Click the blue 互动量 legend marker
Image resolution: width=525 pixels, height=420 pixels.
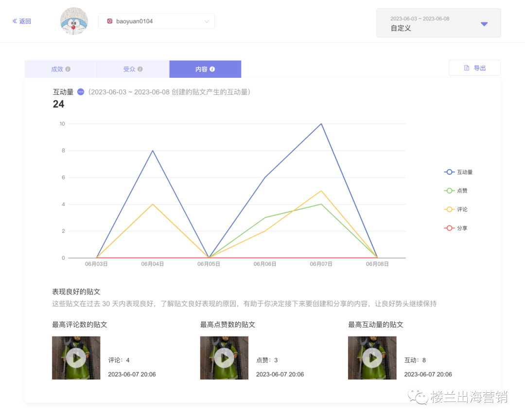pos(449,172)
